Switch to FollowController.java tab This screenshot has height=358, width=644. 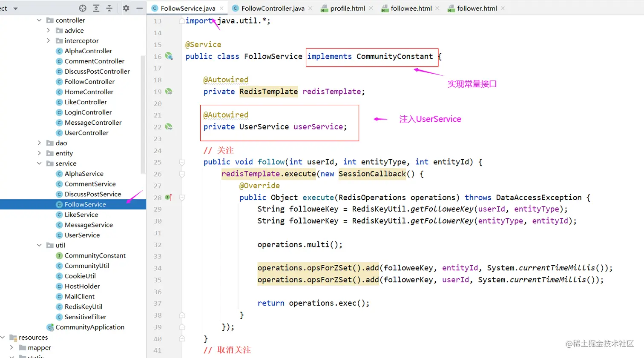click(273, 8)
